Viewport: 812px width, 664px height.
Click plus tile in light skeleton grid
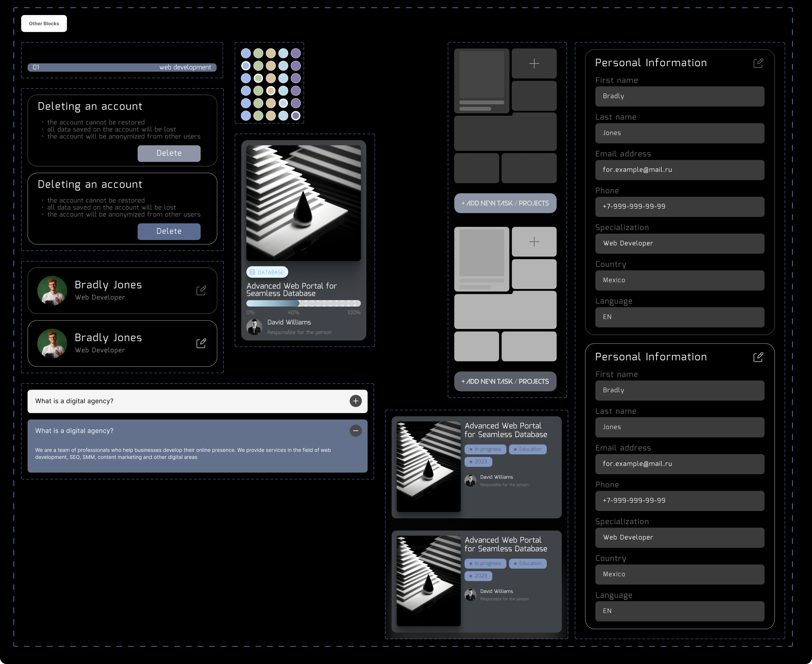point(534,242)
